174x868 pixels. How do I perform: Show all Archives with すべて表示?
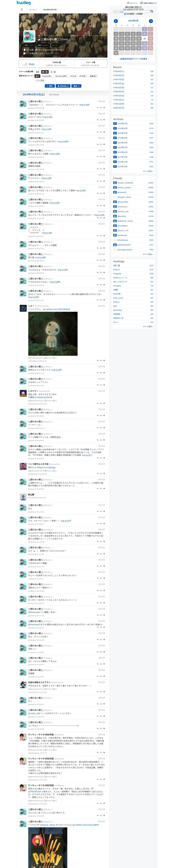click(x=148, y=171)
